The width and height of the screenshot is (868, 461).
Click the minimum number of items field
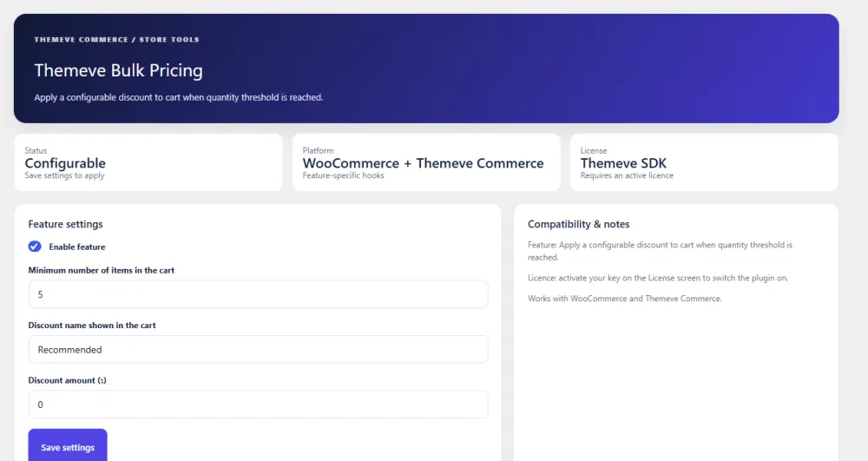259,293
